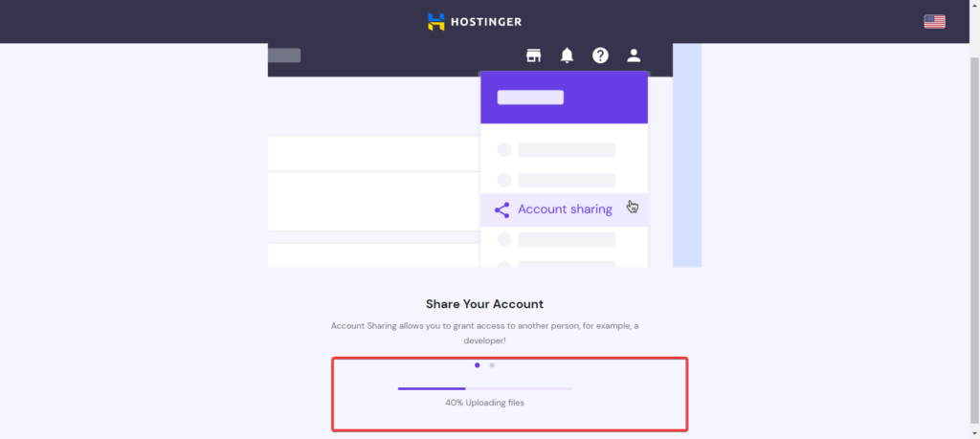Click the Share Your Account heading
This screenshot has width=980, height=439.
(x=484, y=304)
